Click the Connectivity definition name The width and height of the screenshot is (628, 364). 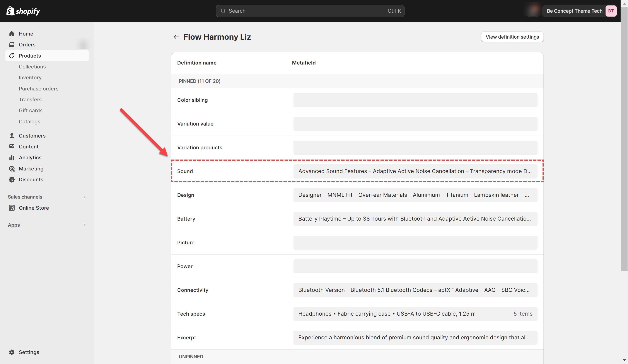click(193, 290)
